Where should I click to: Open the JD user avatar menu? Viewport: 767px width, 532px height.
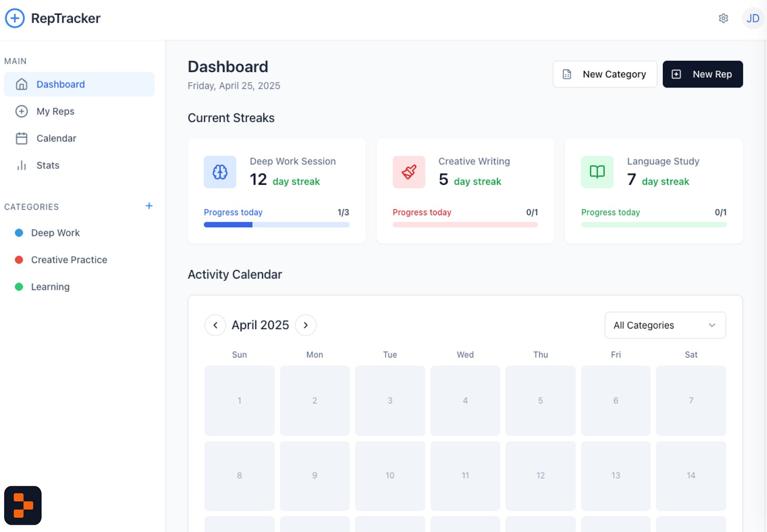(x=753, y=18)
